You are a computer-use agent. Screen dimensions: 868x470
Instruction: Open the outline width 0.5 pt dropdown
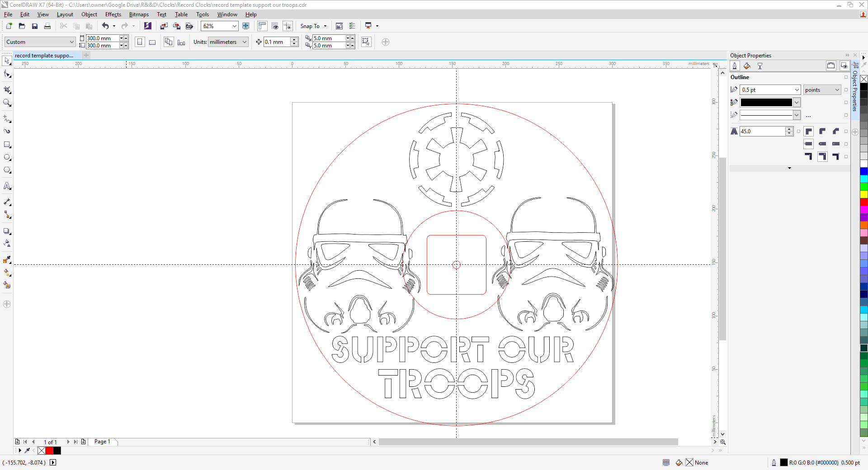coord(797,90)
